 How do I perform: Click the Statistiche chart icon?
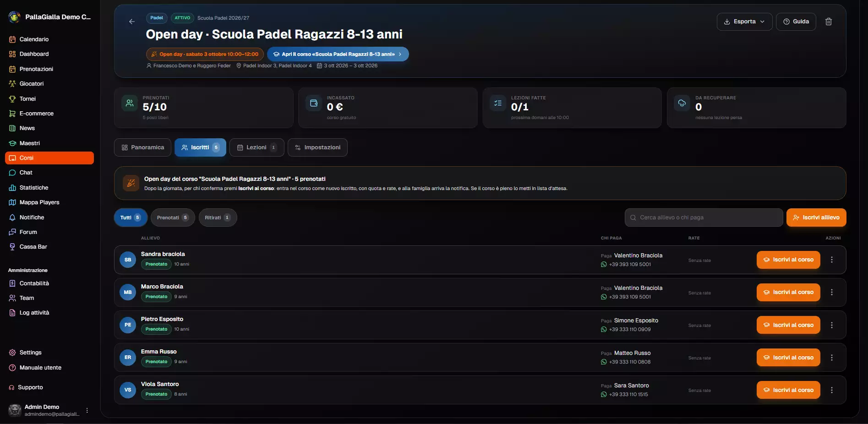[12, 188]
